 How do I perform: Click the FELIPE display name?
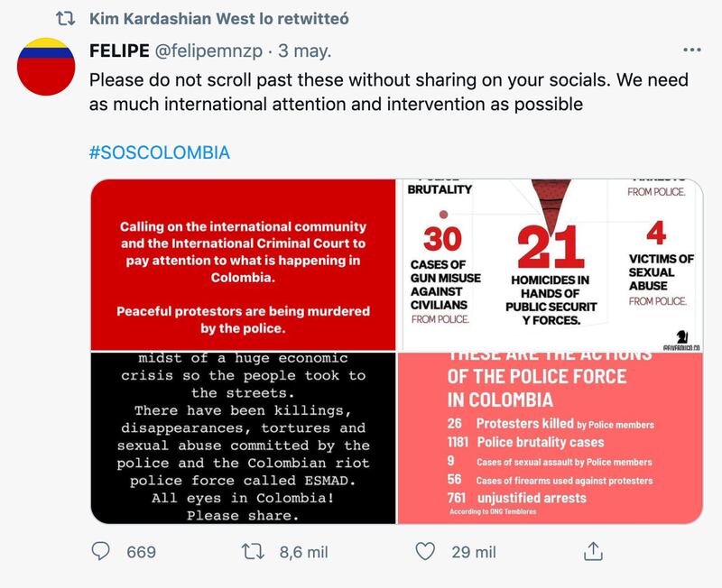[x=119, y=51]
